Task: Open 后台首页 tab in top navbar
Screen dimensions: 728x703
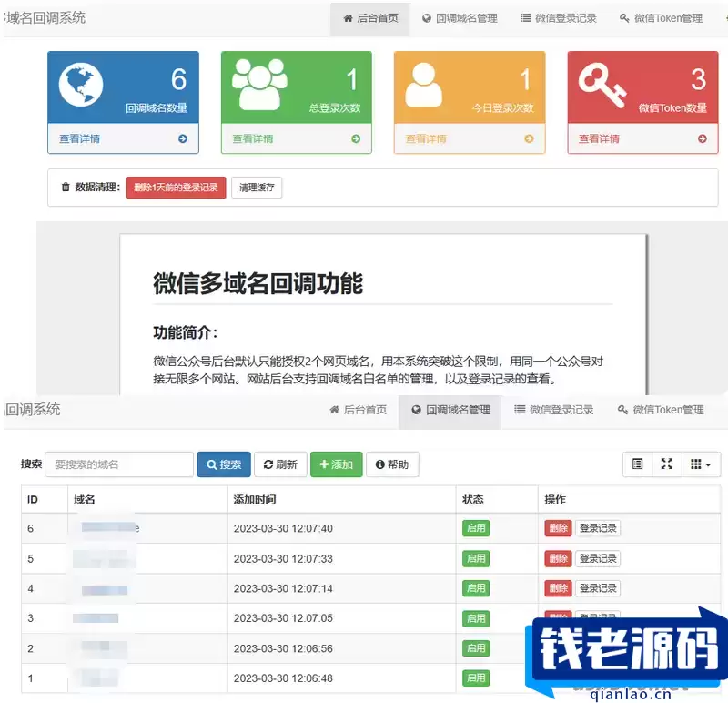Action: [x=370, y=18]
